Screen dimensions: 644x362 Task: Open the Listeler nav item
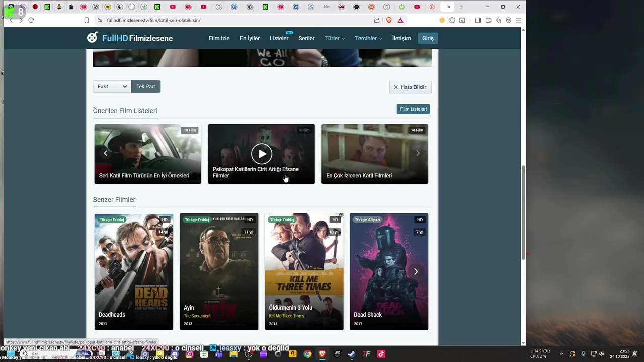[279, 38]
